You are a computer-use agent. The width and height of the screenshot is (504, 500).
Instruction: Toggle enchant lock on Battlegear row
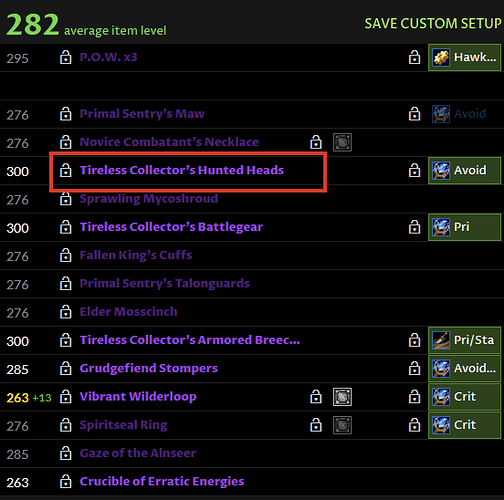pyautogui.click(x=414, y=227)
